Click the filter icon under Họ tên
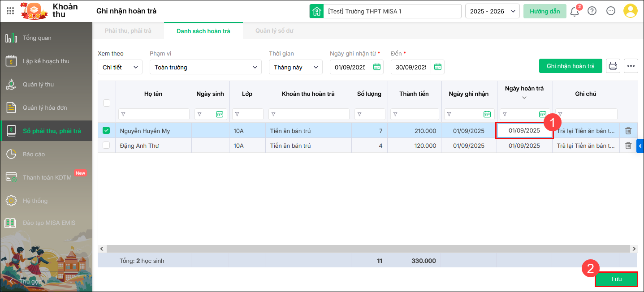This screenshot has height=292, width=644. [x=123, y=114]
